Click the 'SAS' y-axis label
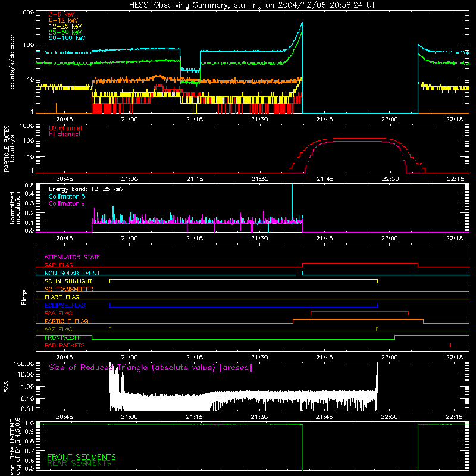The height and width of the screenshot is (476, 476). pyautogui.click(x=7, y=387)
